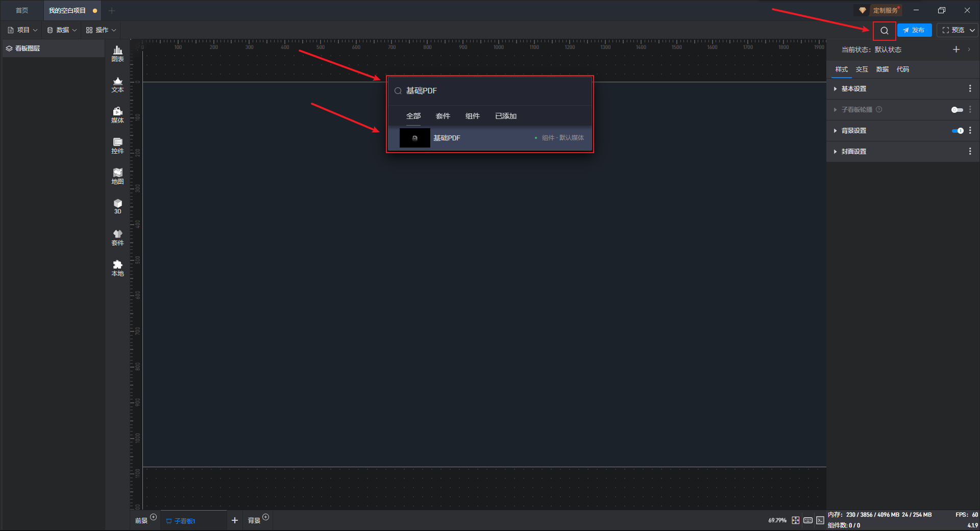The width and height of the screenshot is (980, 531).
Task: Click the help icon beside 子看板轮播
Action: [879, 110]
